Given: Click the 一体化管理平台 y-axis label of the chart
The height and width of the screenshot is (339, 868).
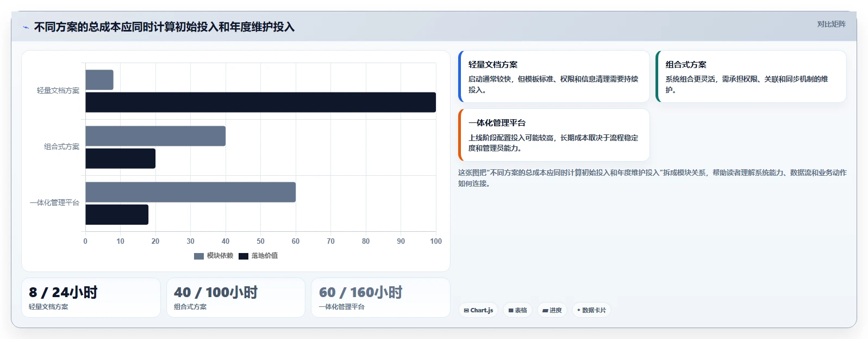Looking at the screenshot, I should [x=54, y=202].
